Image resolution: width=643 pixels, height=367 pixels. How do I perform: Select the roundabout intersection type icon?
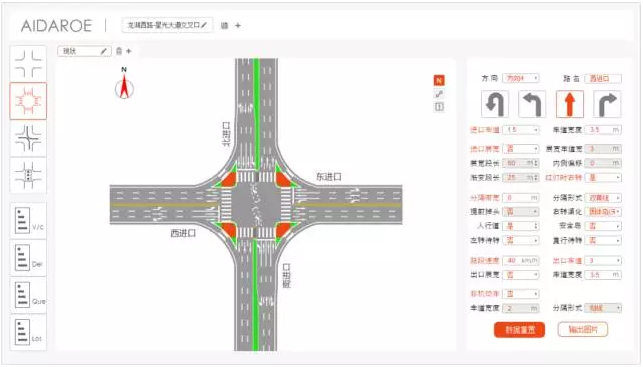28,101
